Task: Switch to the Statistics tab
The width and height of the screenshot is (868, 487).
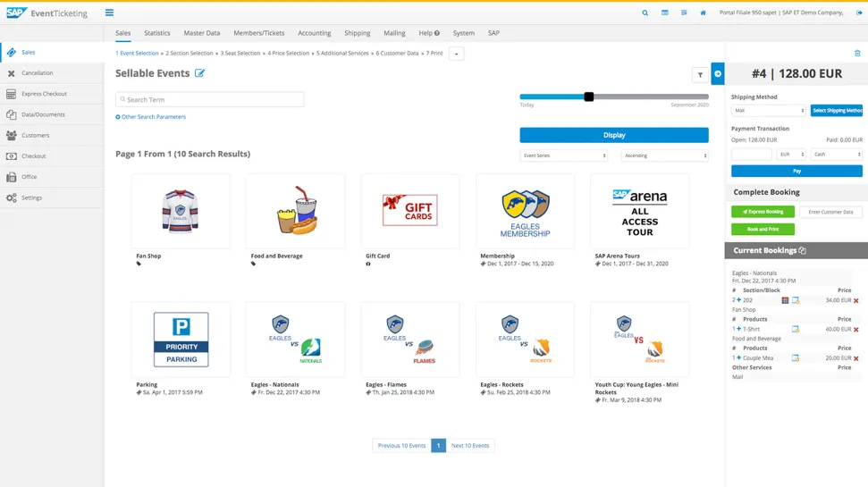Action: [157, 33]
